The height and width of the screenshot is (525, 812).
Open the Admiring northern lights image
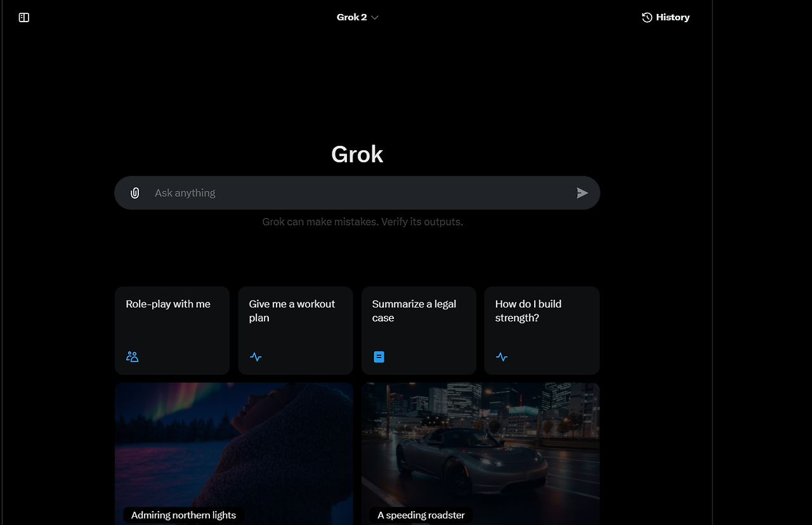tap(234, 453)
